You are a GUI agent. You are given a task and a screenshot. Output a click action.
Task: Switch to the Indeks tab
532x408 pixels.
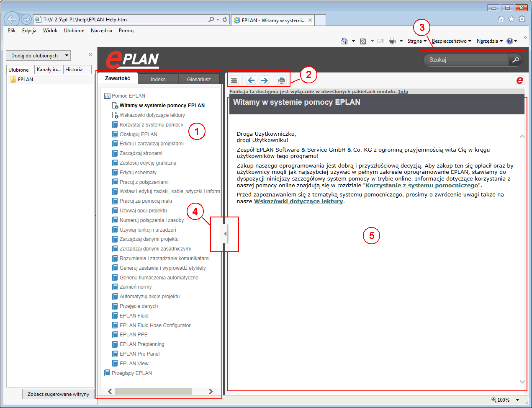pos(158,79)
